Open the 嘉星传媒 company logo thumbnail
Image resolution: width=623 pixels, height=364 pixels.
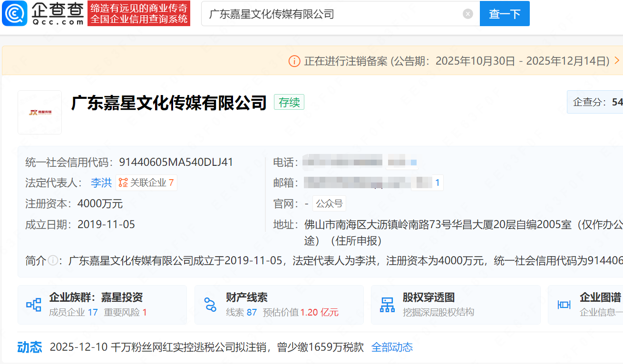point(40,113)
